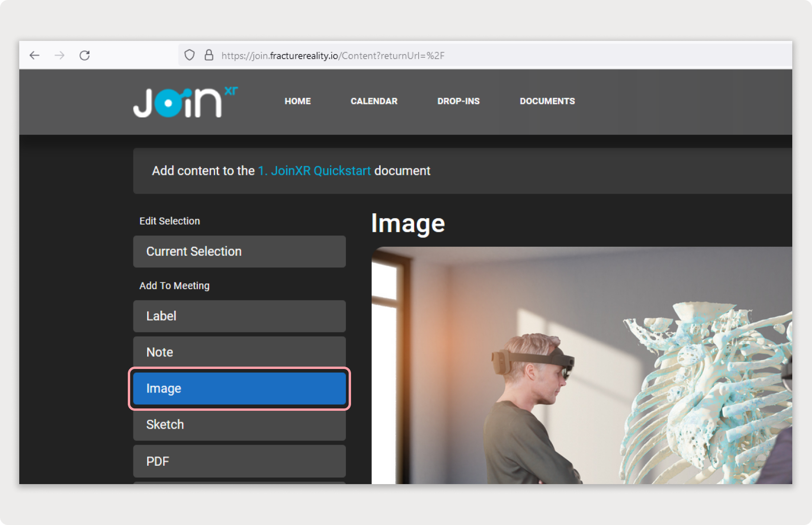This screenshot has height=525, width=812.
Task: Click the Current Selection option
Action: [239, 251]
